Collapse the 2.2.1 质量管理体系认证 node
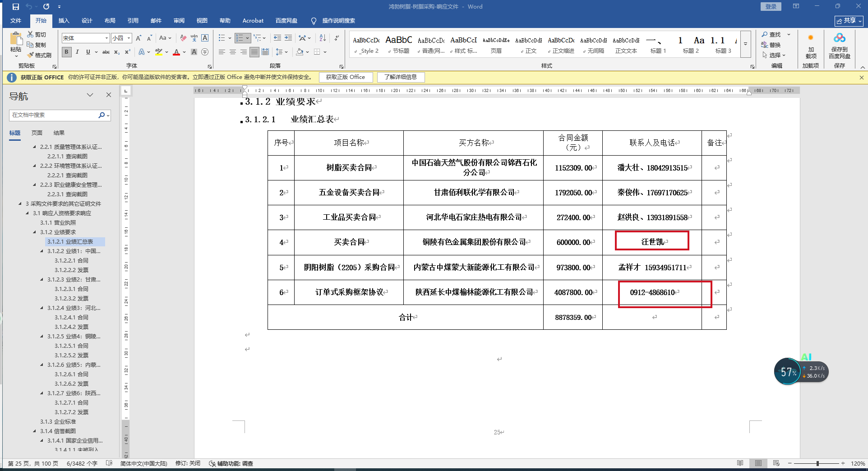This screenshot has width=868, height=471. pos(35,147)
